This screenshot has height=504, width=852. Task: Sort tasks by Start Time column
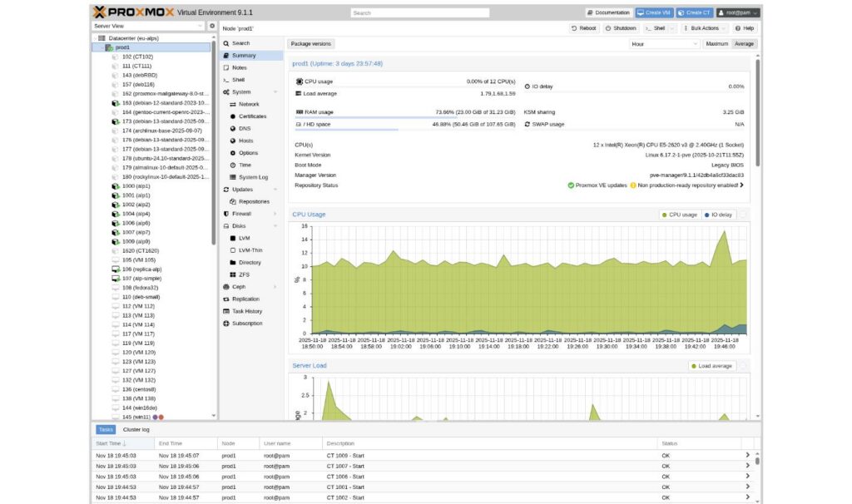point(123,444)
